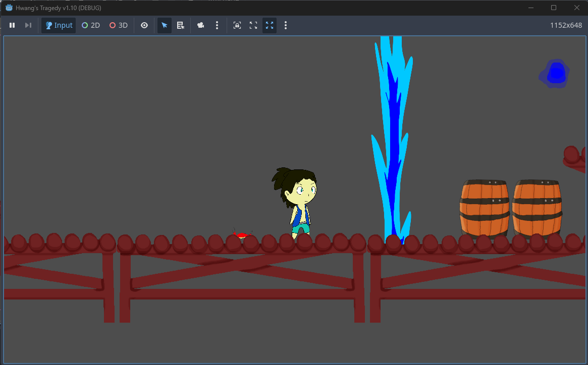Advance to the next frame
The width and height of the screenshot is (588, 365).
(x=28, y=25)
